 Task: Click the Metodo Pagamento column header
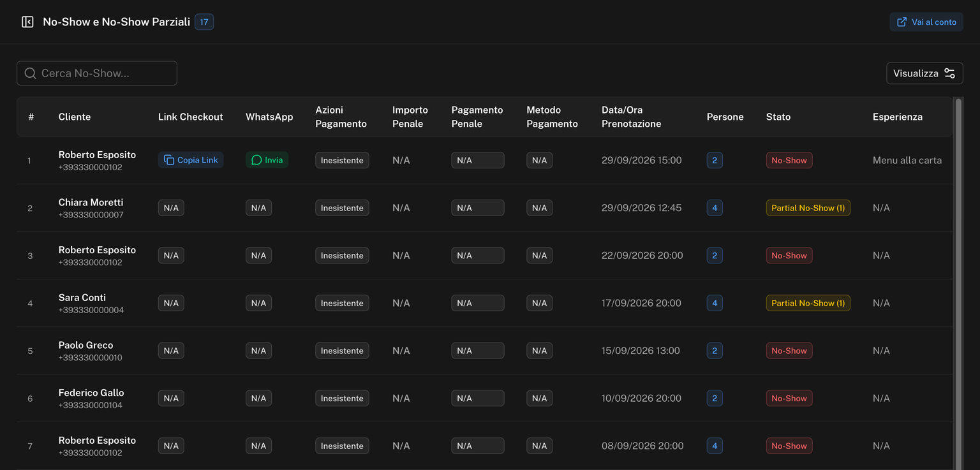552,117
